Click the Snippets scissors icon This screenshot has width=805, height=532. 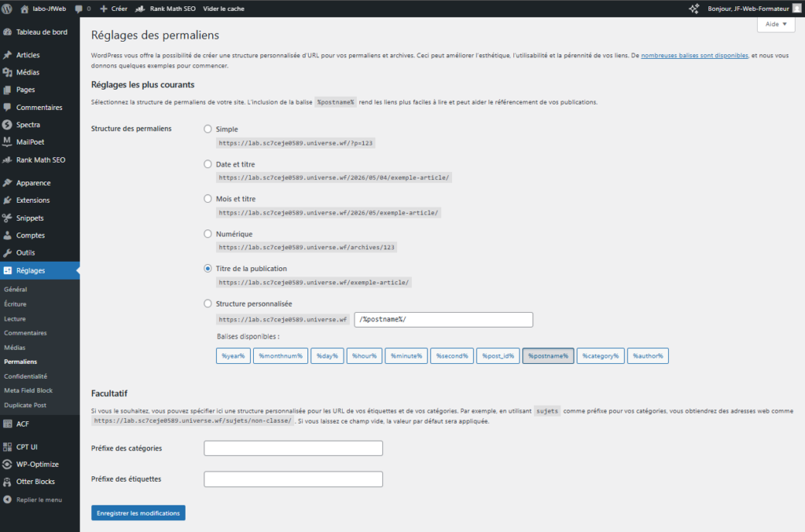click(7, 218)
